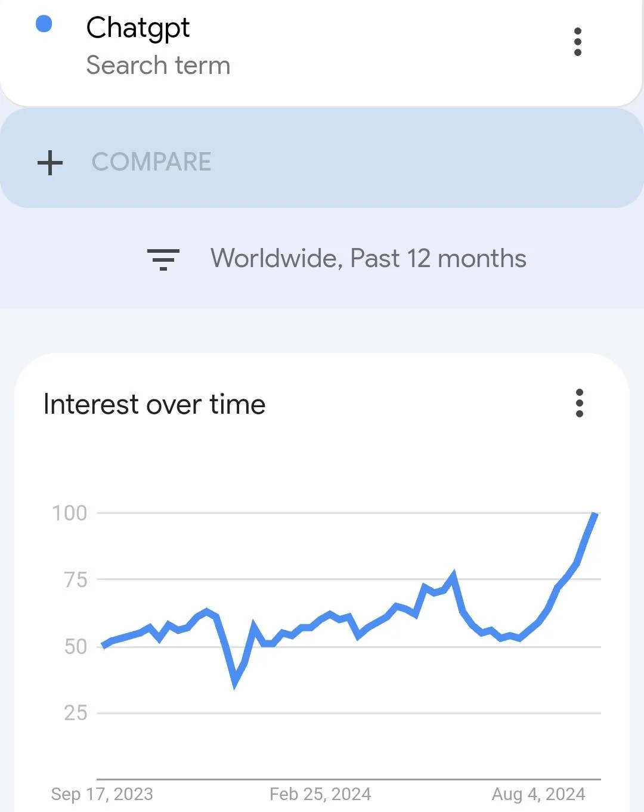Tap the Aug 4, 2024 axis date

[x=538, y=794]
